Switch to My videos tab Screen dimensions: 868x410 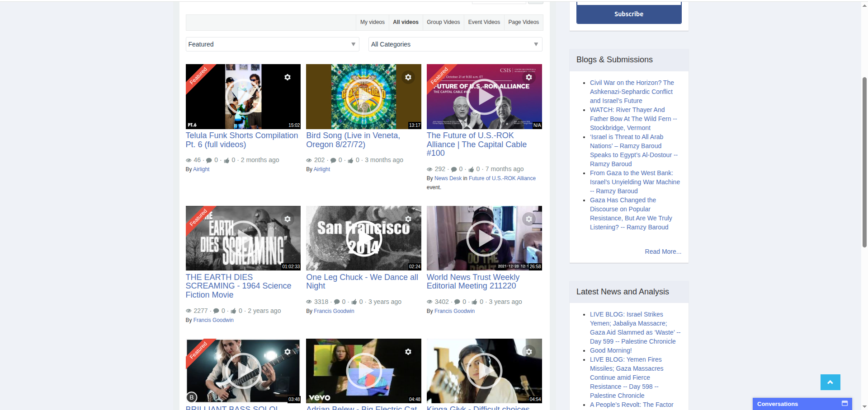point(373,22)
